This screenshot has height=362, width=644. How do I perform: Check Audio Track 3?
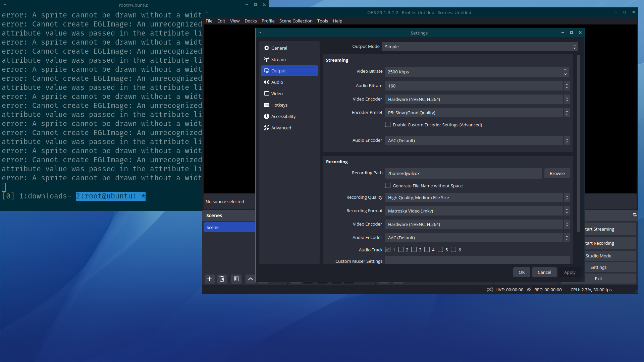(x=414, y=250)
